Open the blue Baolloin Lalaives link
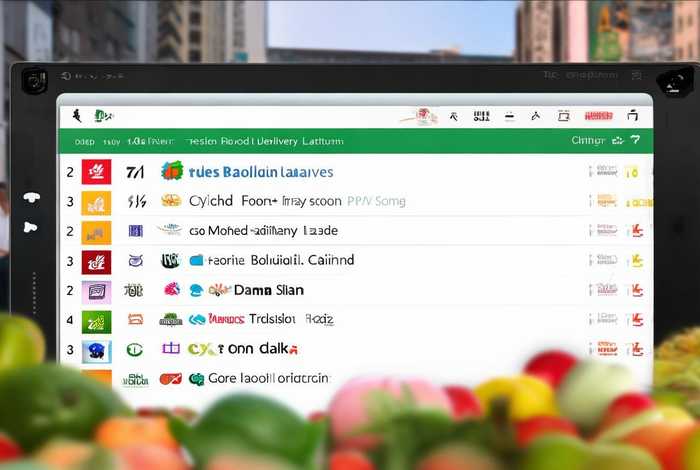 pyautogui.click(x=278, y=172)
